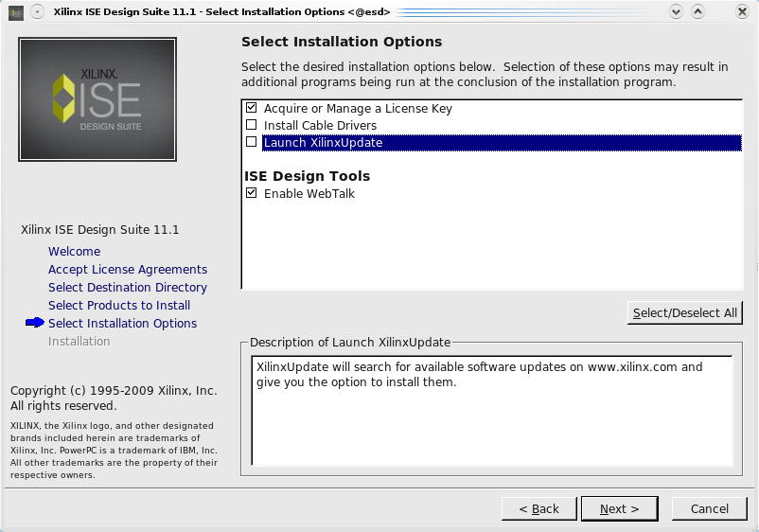The width and height of the screenshot is (759, 532).
Task: Click the Next button
Action: point(619,508)
